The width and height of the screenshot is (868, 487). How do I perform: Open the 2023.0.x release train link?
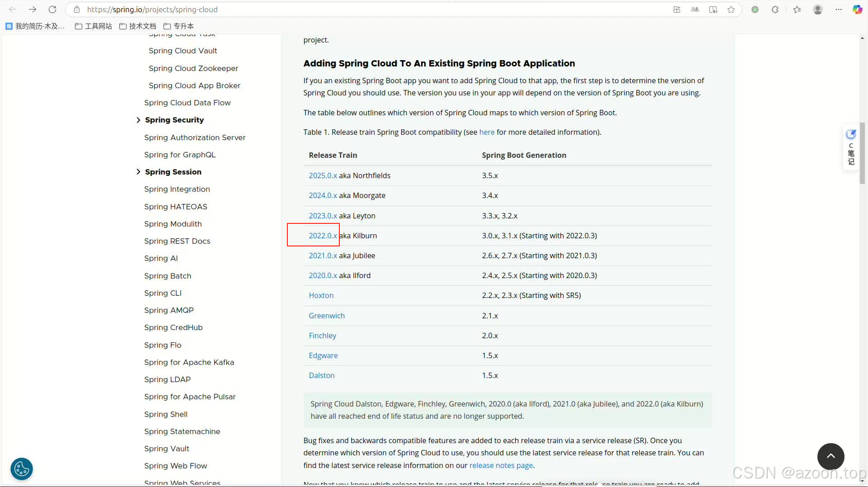pyautogui.click(x=323, y=216)
